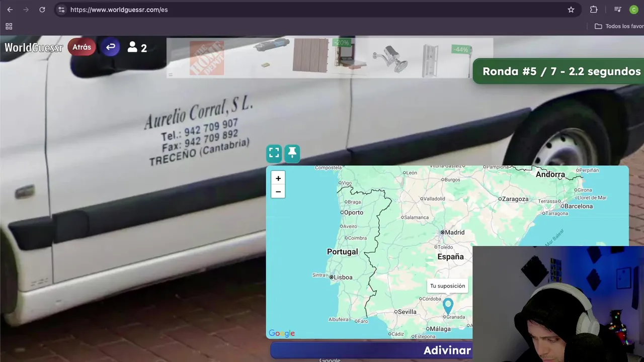Click the Google logo on the map
This screenshot has height=362, width=644.
pyautogui.click(x=282, y=333)
